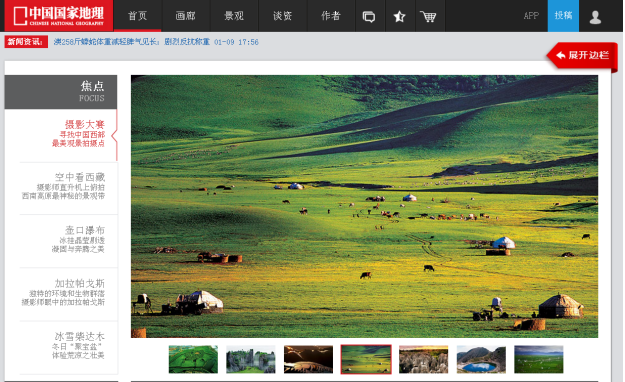The width and height of the screenshot is (625, 382).
Task: Click the Chinese National Geography logo
Action: pos(59,16)
